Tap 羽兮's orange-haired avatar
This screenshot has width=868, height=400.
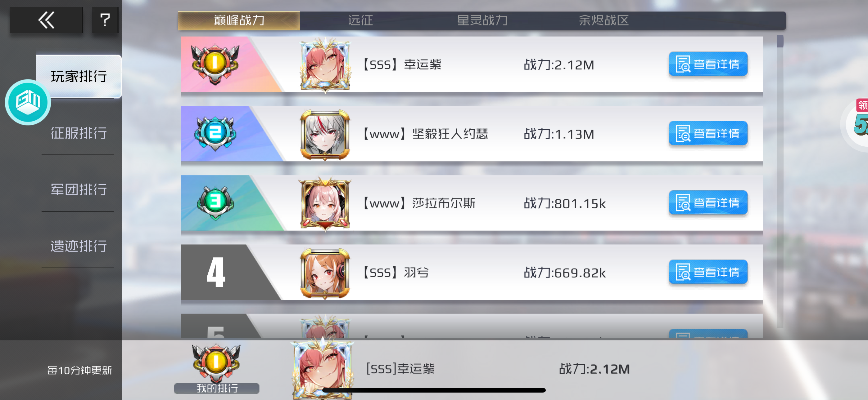click(325, 273)
